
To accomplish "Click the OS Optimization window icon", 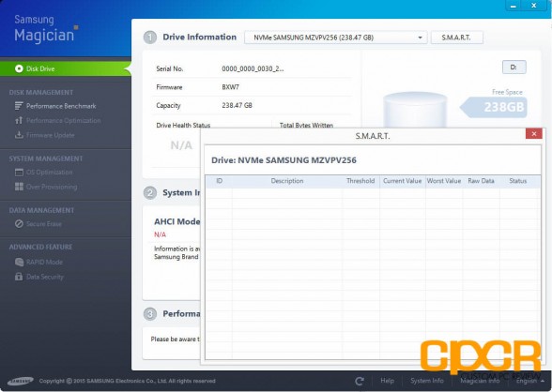I will pos(19,173).
